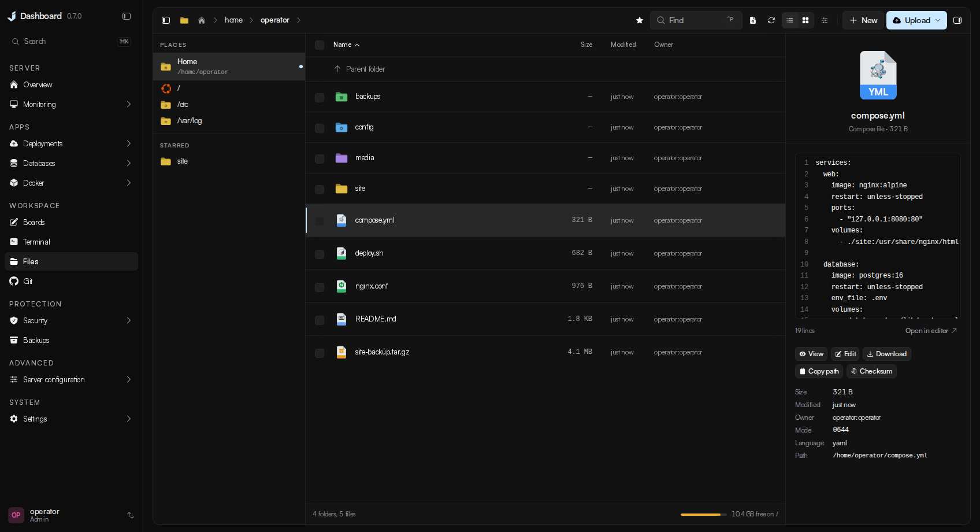Viewport: 980px width, 532px height.
Task: Click the account switcher arrows for operator
Action: point(131,515)
